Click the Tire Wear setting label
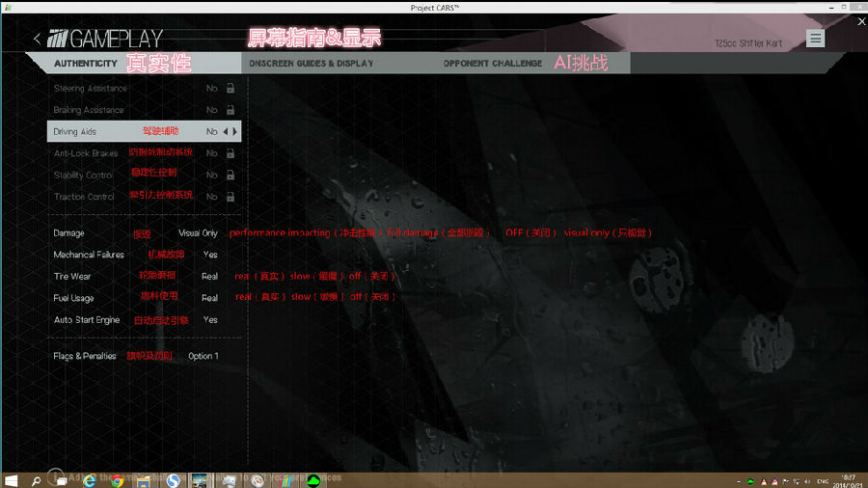 click(x=72, y=276)
